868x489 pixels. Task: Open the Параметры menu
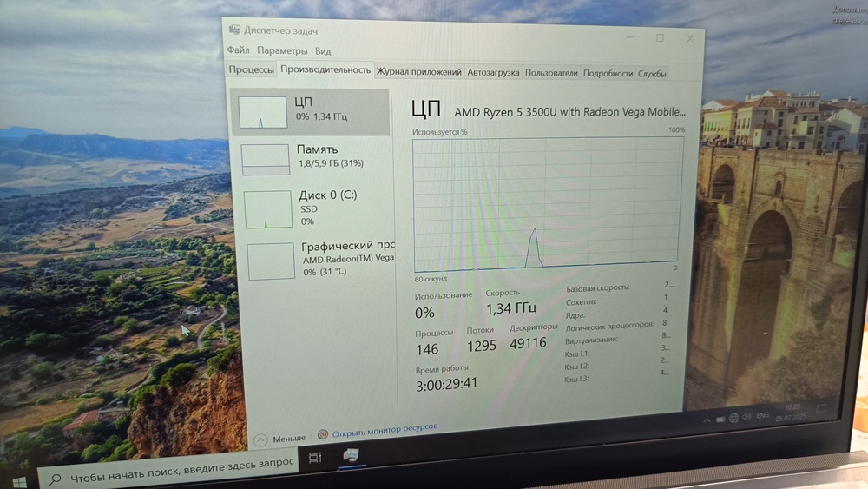(282, 51)
